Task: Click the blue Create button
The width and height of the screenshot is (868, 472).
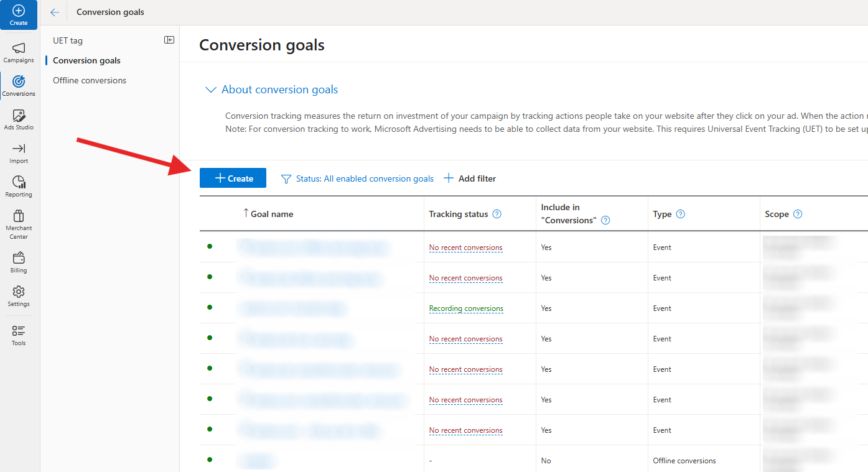Action: tap(233, 178)
